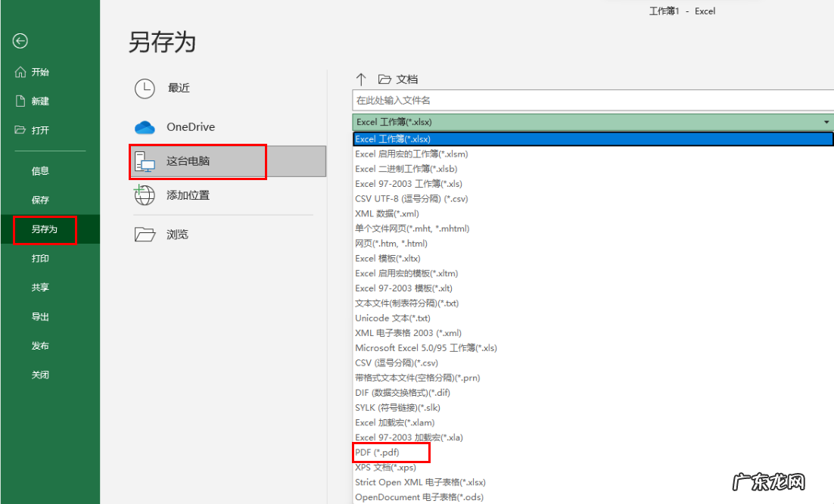
Task: Click the folder icon for 浏览
Action: (x=145, y=234)
